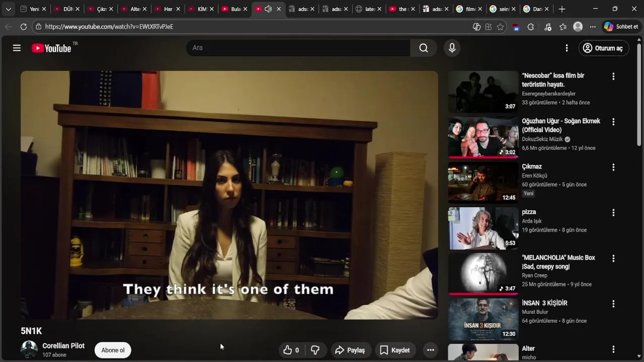Click the YouTube search magnifier button
The image size is (644, 362).
coord(424,48)
